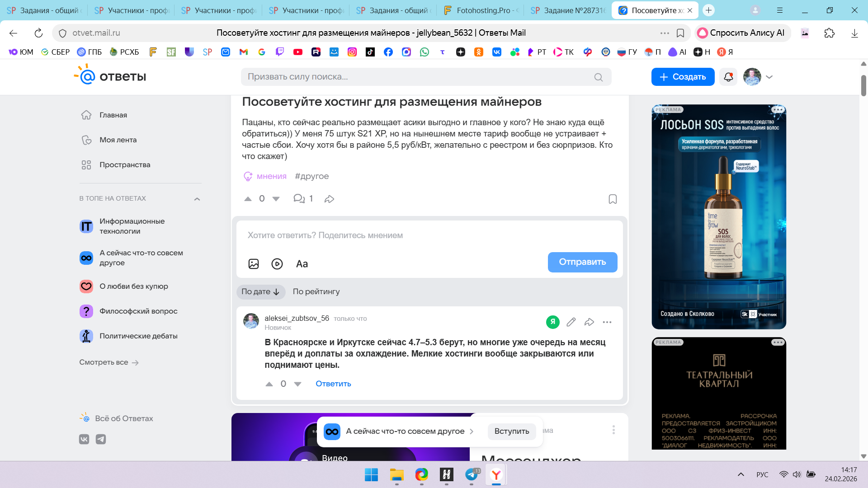Edit the answer with pencil icon

[571, 322]
